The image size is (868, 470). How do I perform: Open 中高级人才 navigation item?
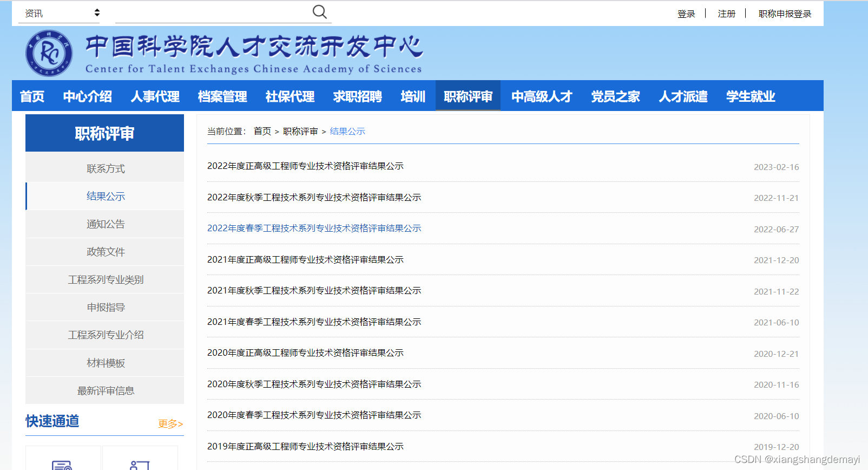[x=542, y=96]
